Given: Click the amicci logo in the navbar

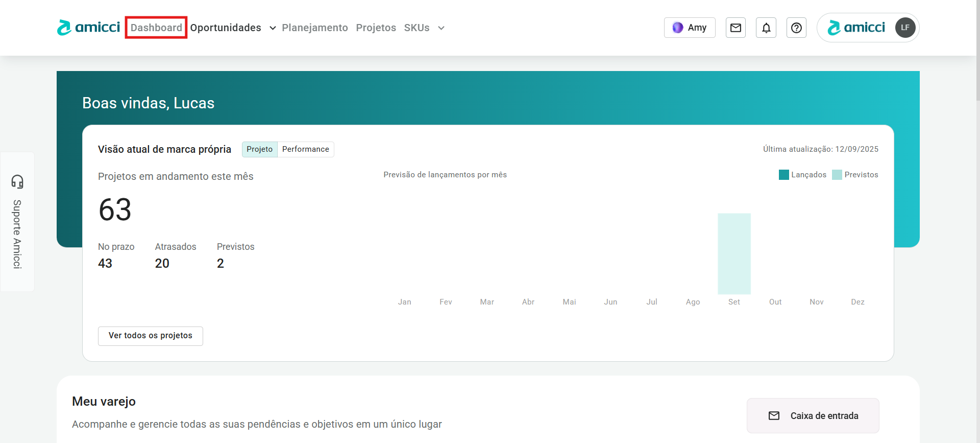Looking at the screenshot, I should pyautogui.click(x=88, y=28).
